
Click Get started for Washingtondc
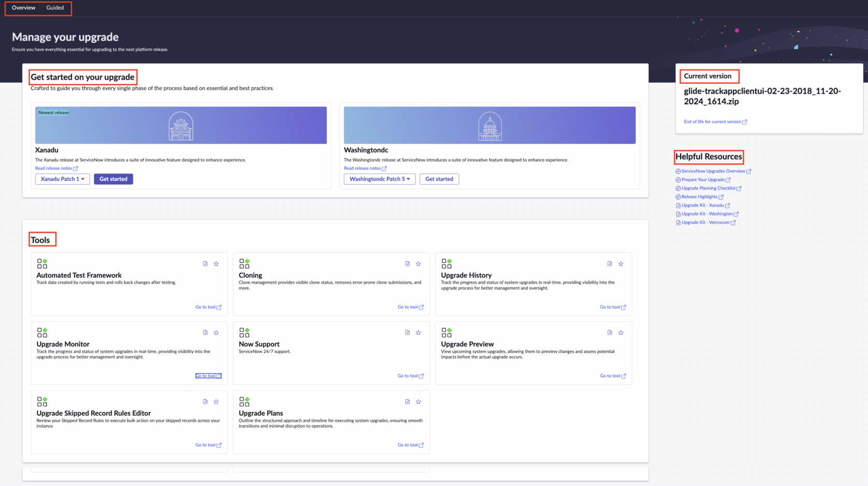coord(439,179)
